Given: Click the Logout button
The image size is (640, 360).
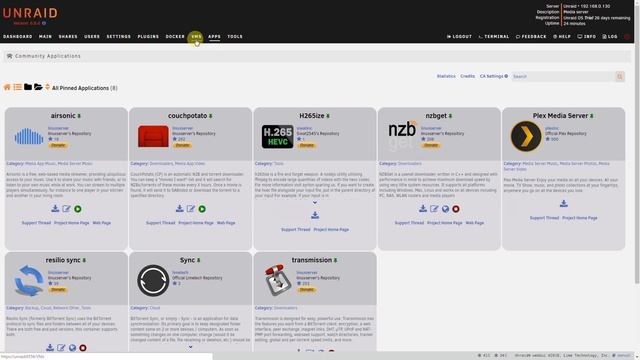Looking at the screenshot, I should pyautogui.click(x=459, y=37).
